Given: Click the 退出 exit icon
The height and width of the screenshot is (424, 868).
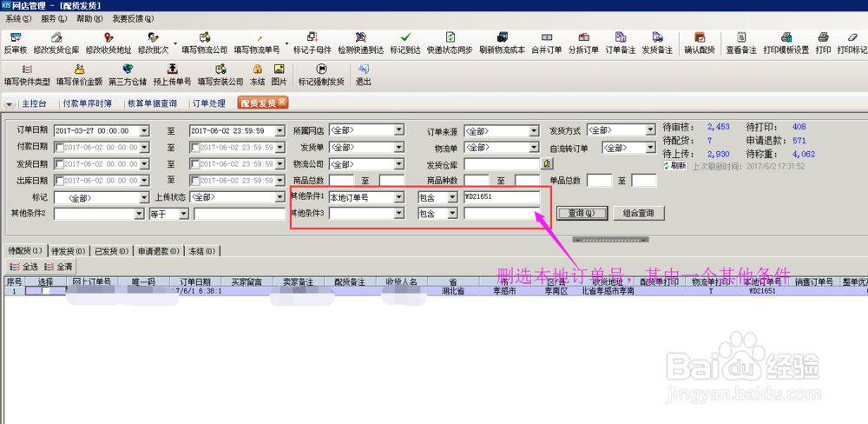Looking at the screenshot, I should pos(363,70).
